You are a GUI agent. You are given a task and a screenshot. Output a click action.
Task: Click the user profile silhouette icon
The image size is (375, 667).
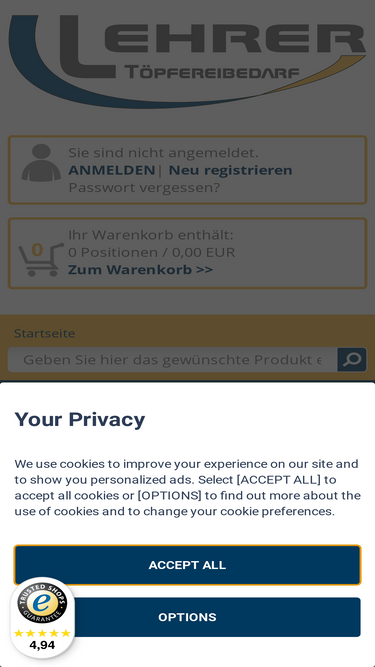41,163
